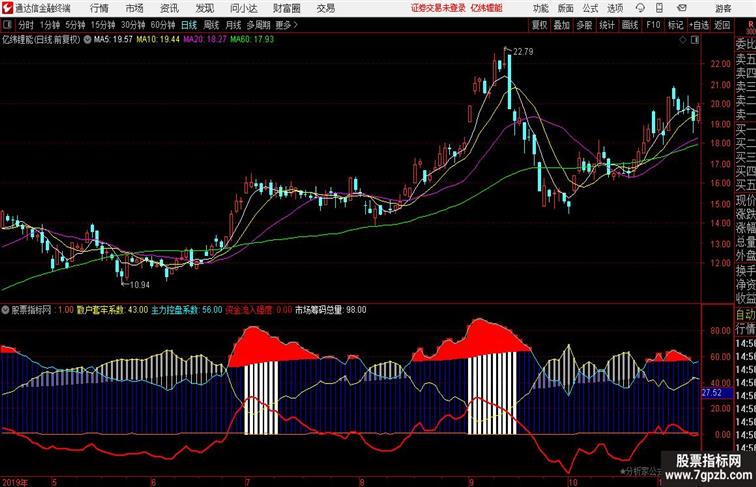
Task: Open the 功能 menu
Action: coord(540,8)
